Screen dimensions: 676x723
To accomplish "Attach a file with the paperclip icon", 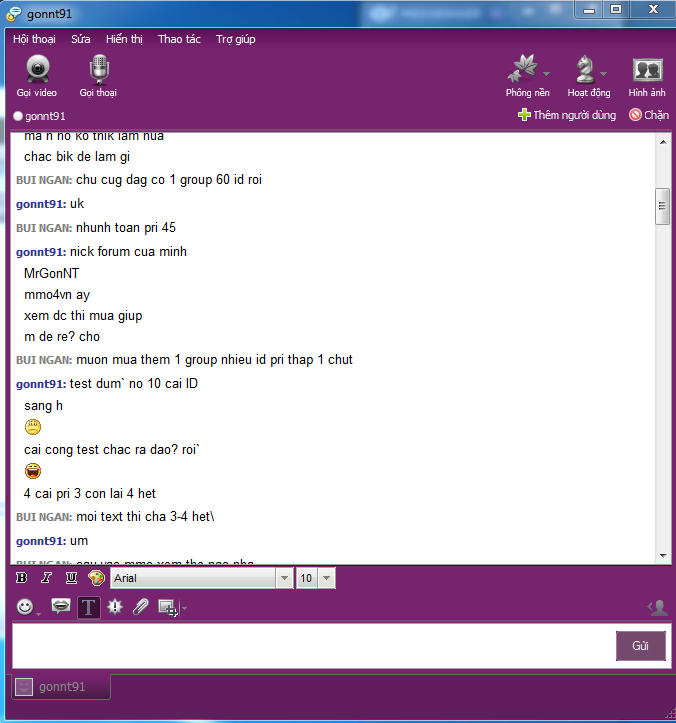I will click(x=141, y=607).
